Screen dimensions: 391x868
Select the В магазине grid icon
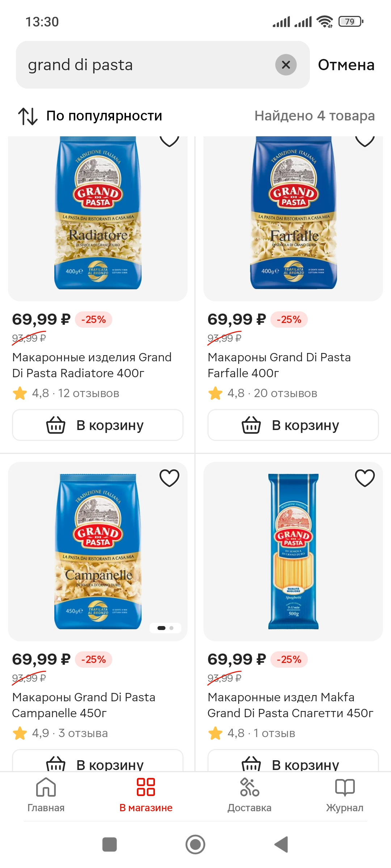146,787
